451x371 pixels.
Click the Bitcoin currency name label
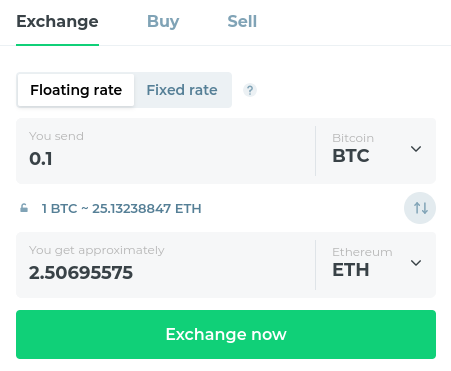353,138
